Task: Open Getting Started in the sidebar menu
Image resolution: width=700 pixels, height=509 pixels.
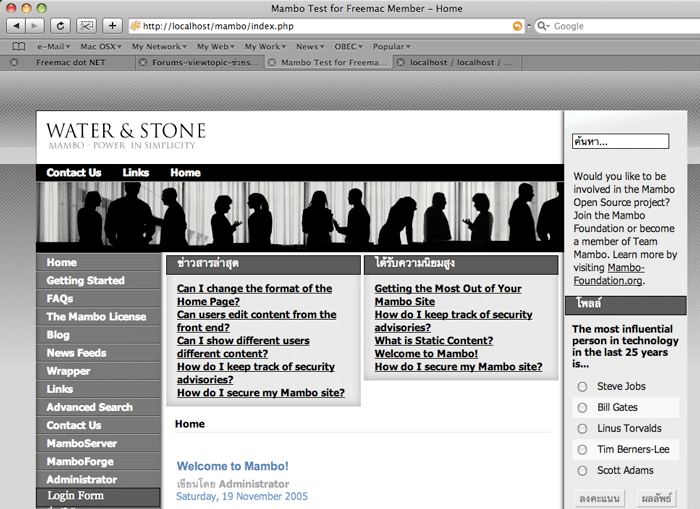Action: 85,281
